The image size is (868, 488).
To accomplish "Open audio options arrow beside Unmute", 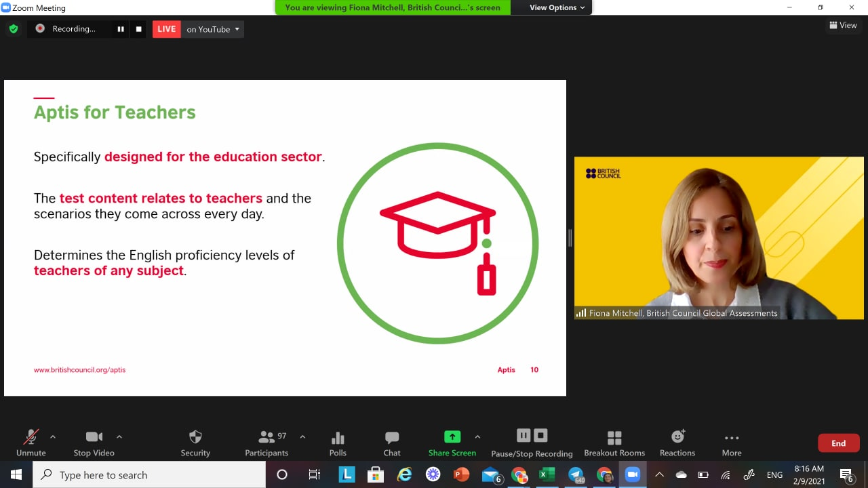I will click(x=53, y=436).
